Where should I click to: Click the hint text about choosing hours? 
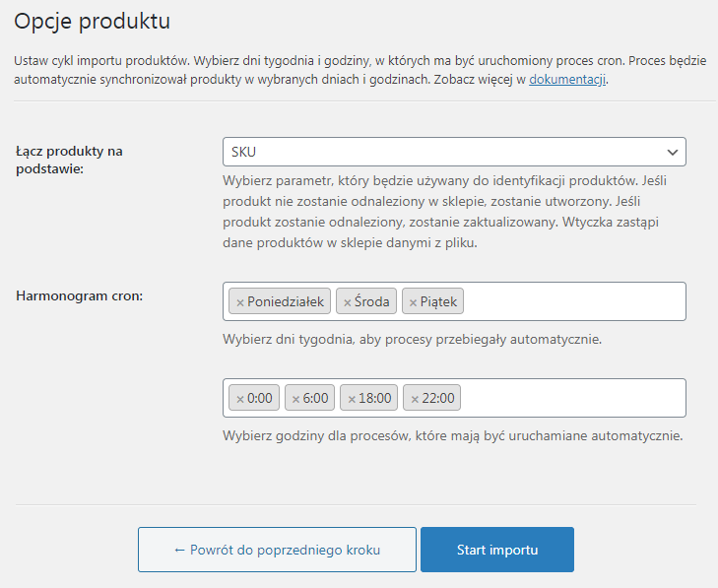pyautogui.click(x=453, y=435)
